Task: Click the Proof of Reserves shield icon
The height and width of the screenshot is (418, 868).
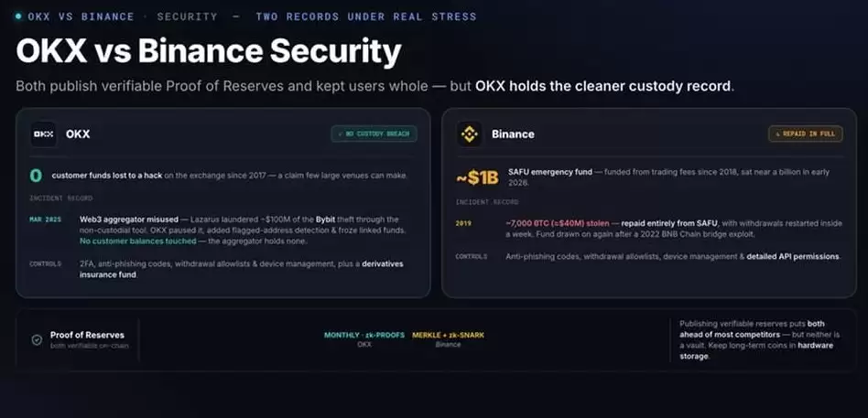Action: (x=37, y=340)
